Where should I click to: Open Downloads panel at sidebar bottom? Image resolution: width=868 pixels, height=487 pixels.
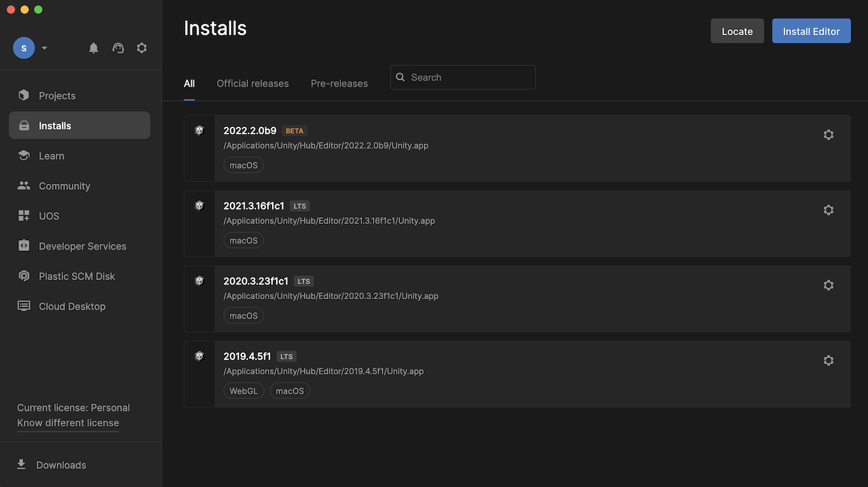[61, 465]
